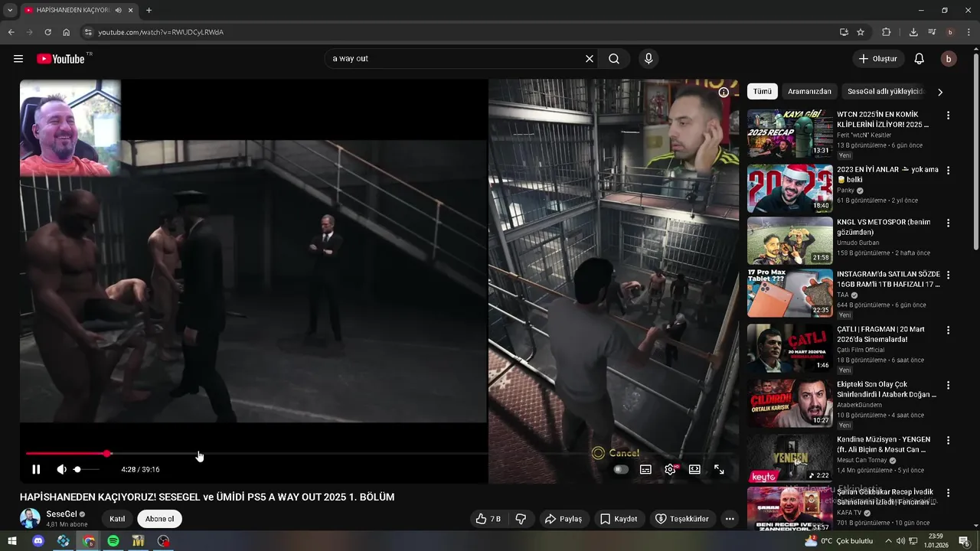Mute the video volume speaker
This screenshot has height=551, width=980.
tap(61, 469)
